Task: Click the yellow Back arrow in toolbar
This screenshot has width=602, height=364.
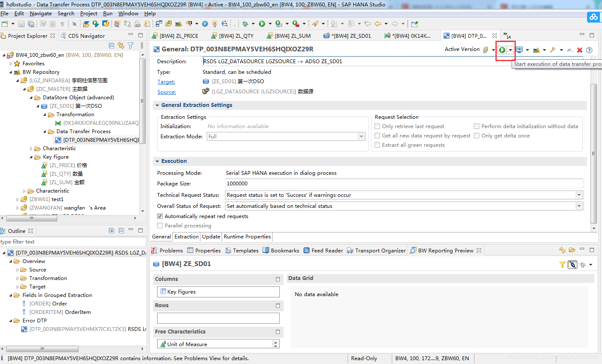Action: tap(377, 24)
